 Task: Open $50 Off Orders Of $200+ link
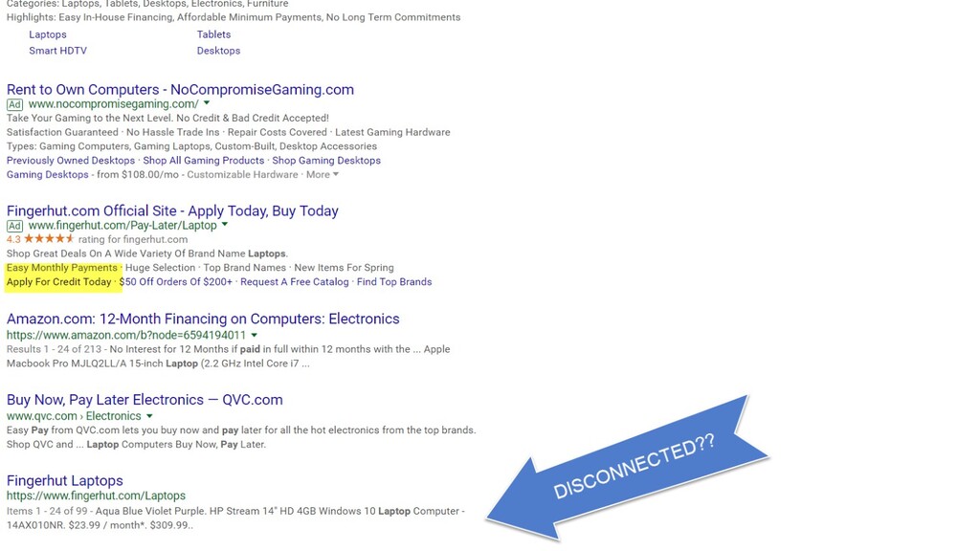176,282
